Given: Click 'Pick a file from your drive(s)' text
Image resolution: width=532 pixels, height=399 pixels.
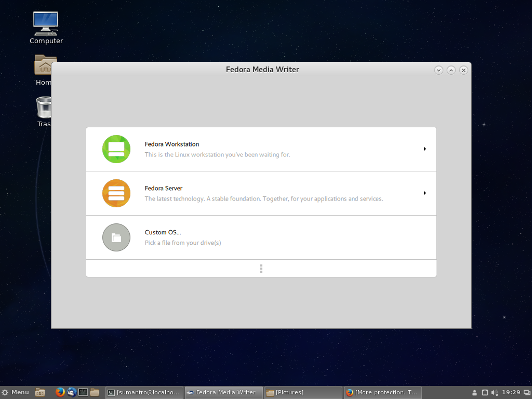Looking at the screenshot, I should (183, 243).
